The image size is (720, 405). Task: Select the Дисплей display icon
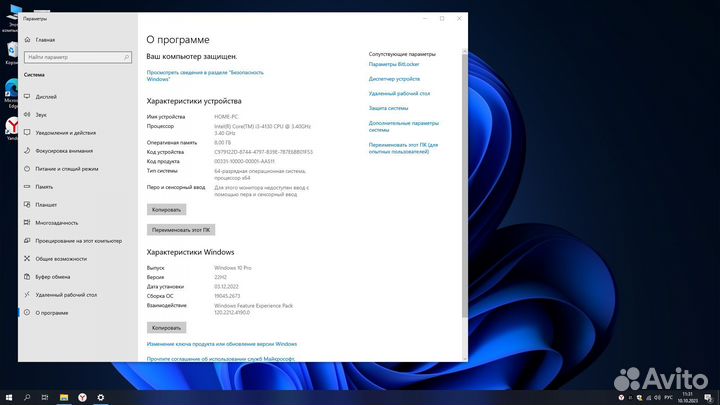tap(27, 97)
